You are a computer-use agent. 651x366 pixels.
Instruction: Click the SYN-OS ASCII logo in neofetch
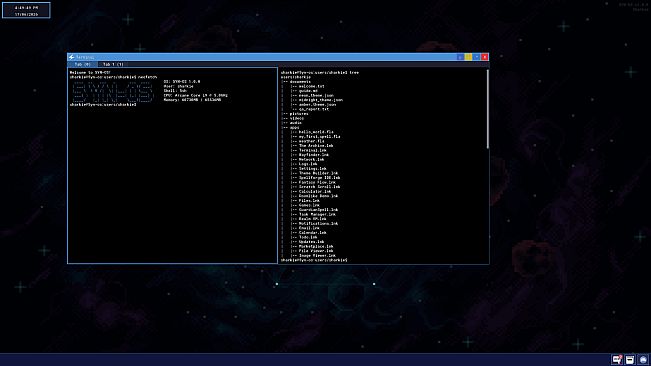point(113,92)
